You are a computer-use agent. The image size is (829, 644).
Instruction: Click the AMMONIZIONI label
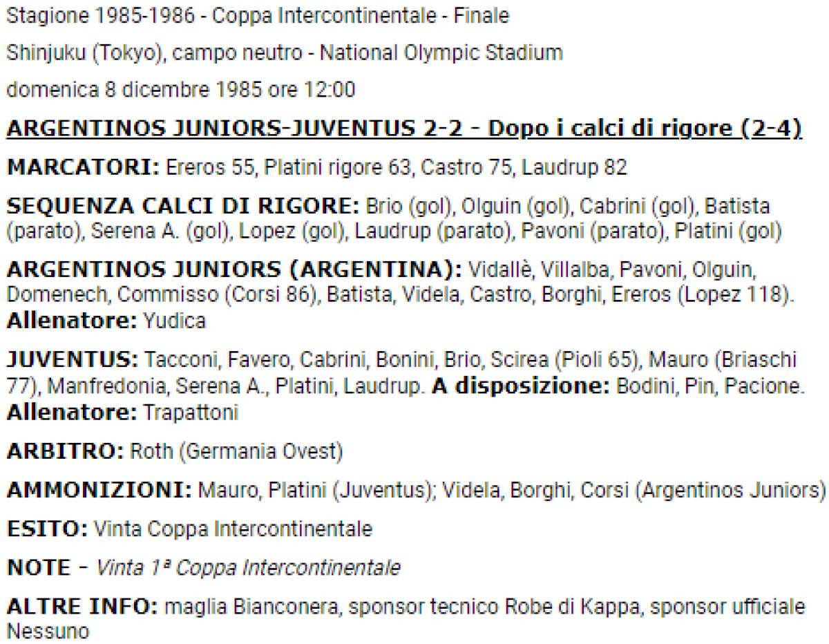(x=99, y=491)
